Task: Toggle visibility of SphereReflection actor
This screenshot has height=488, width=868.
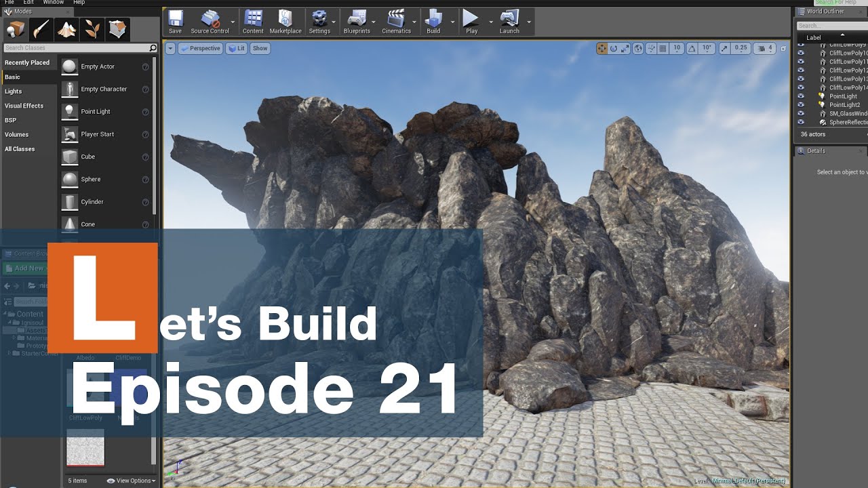Action: 801,122
